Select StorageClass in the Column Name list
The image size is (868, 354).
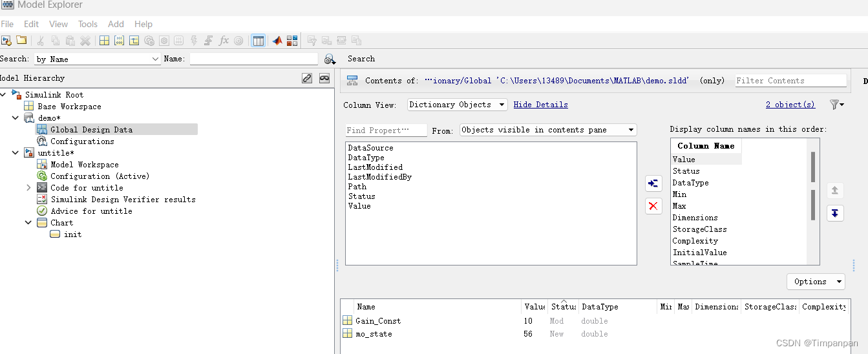[700, 229]
